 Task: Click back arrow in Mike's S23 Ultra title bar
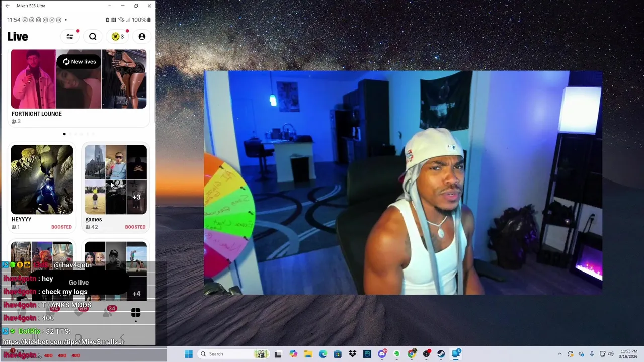(x=7, y=6)
